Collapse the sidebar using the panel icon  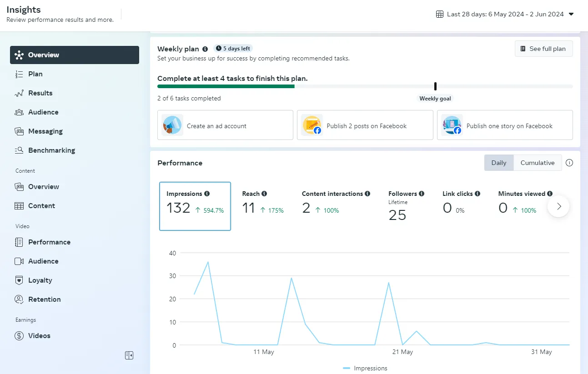129,355
